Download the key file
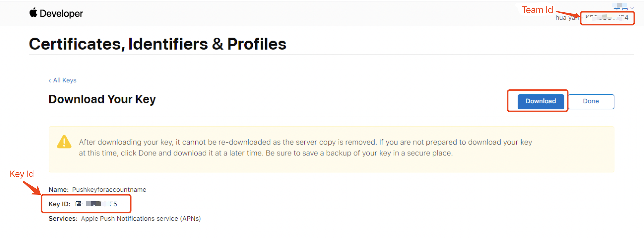The height and width of the screenshot is (238, 644). 540,101
